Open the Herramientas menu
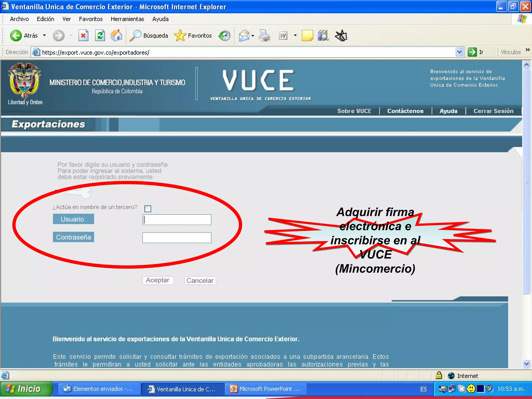The width and height of the screenshot is (532, 399). point(127,19)
